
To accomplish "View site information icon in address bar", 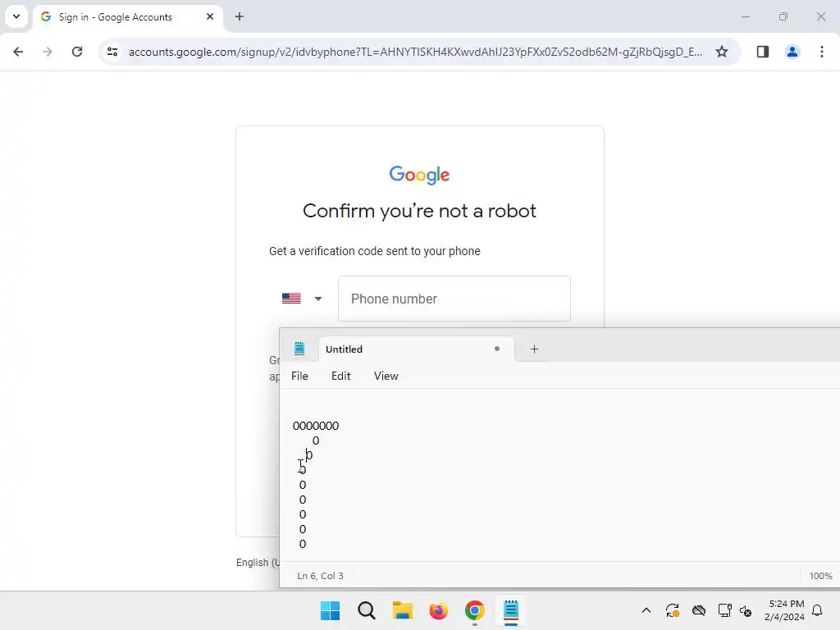I will click(112, 52).
